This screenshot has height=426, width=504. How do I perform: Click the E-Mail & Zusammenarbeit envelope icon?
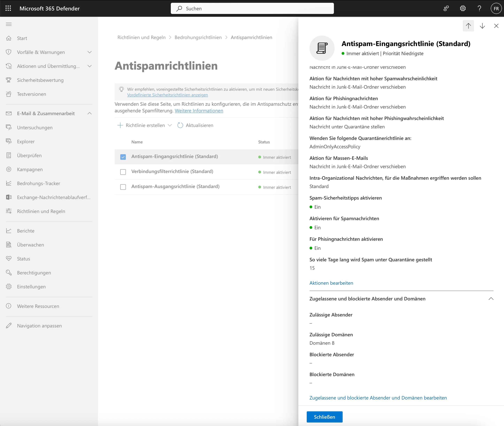[9, 113]
